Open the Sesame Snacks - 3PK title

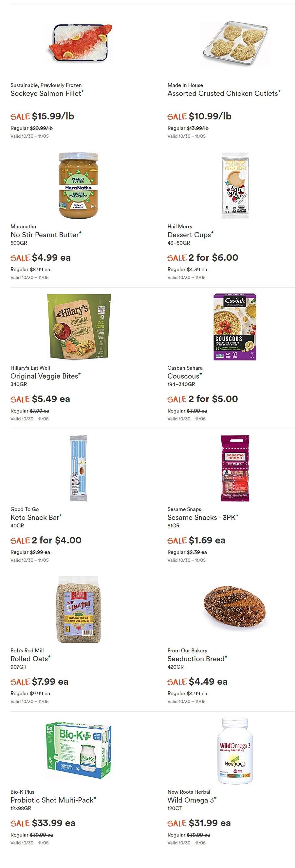pos(202,517)
